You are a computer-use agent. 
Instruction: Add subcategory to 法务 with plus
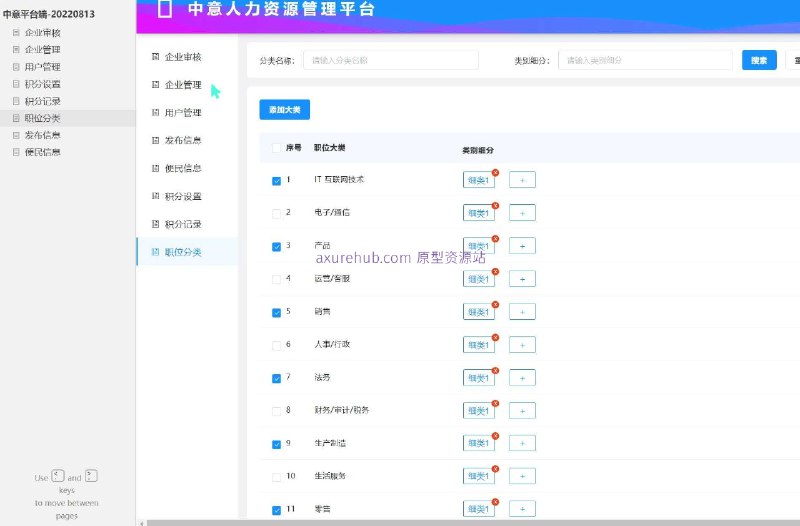pos(522,378)
